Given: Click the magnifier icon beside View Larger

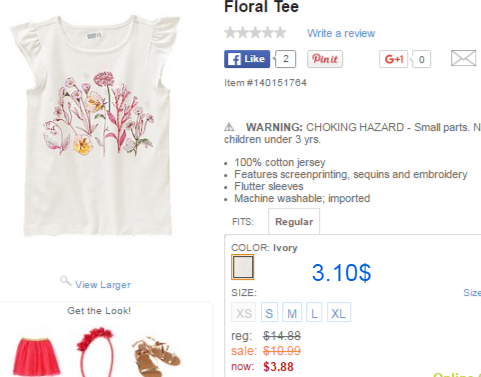Looking at the screenshot, I should [66, 281].
